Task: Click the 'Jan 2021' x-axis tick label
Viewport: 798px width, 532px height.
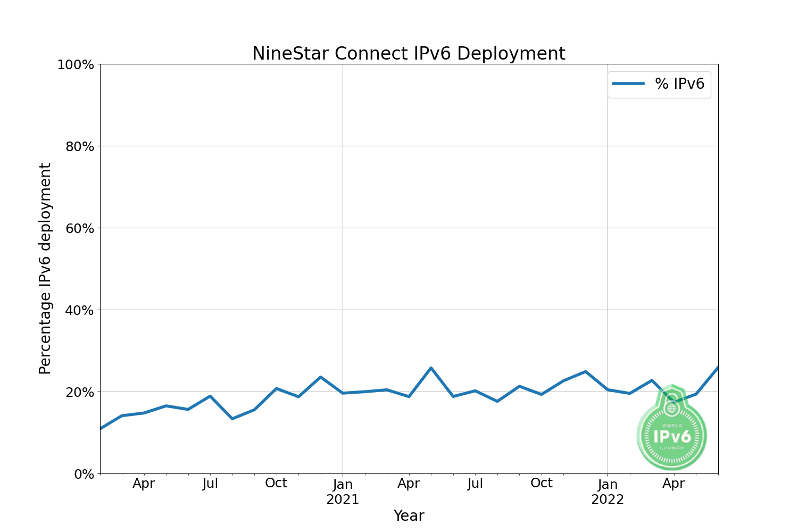Action: (x=343, y=492)
